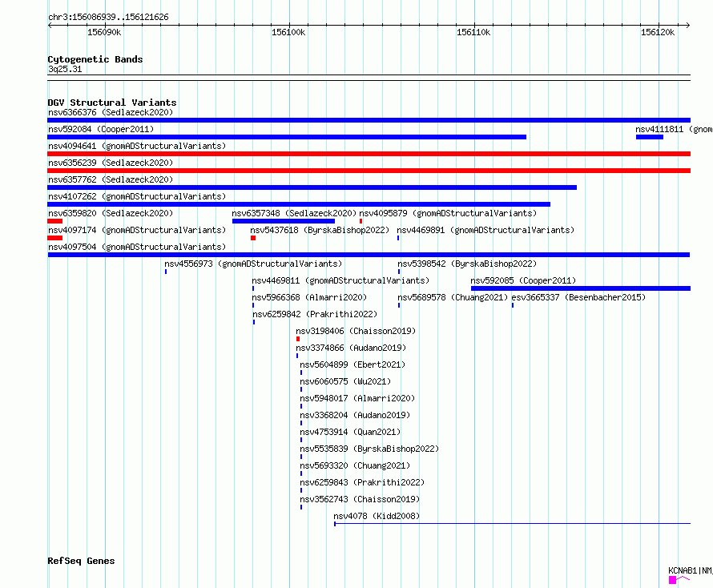Open the nsv5689578 (Chuang2021) label
The width and height of the screenshot is (713, 588).
click(x=453, y=297)
